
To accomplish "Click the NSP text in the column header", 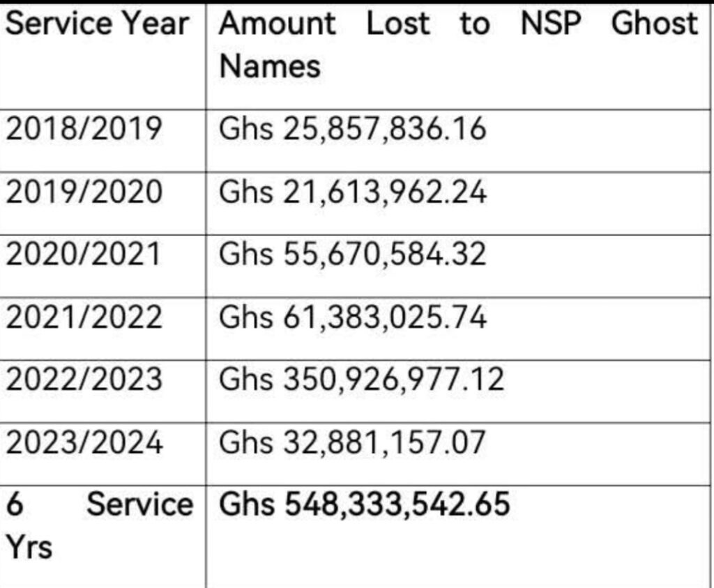I will click(551, 23).
